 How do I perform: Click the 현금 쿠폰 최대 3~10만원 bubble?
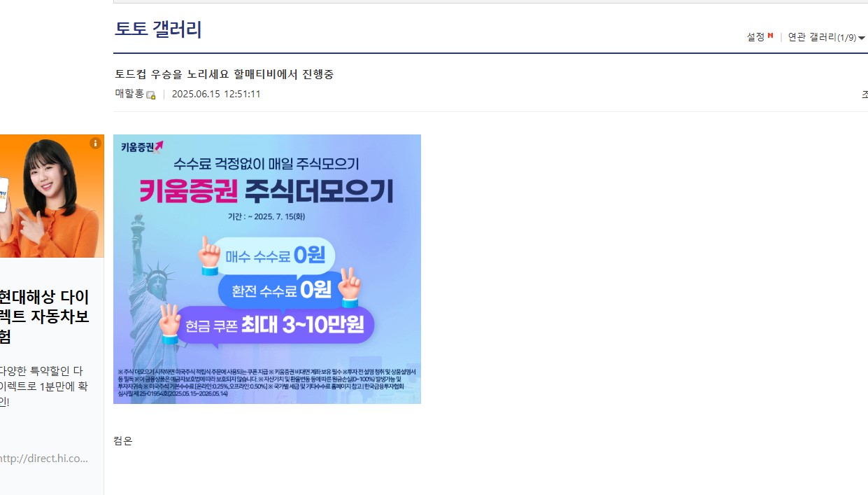tap(275, 325)
